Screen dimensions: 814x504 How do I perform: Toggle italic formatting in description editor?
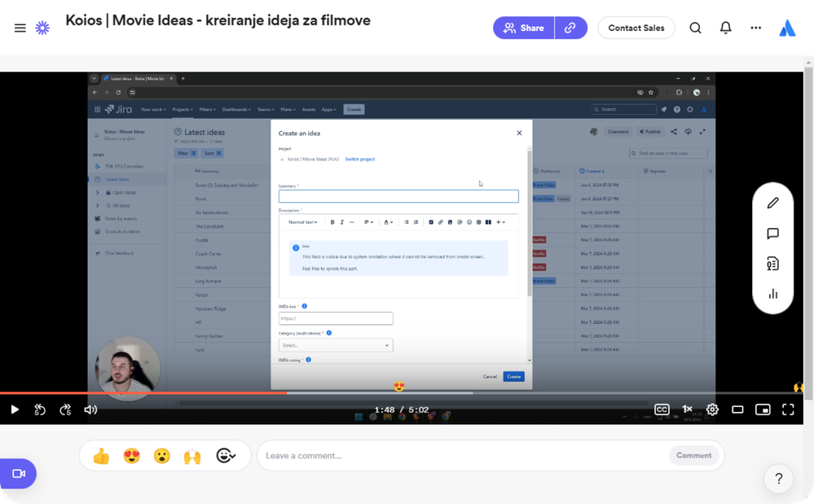(341, 222)
